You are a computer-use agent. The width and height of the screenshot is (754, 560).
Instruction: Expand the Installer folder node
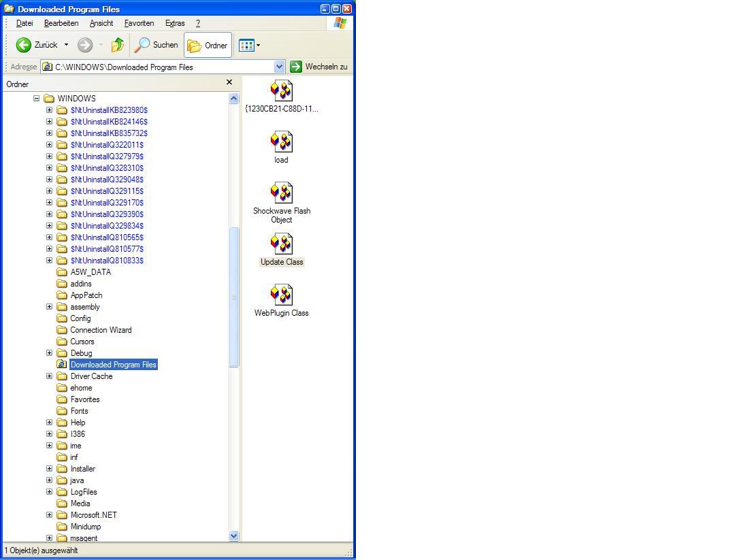(x=49, y=469)
